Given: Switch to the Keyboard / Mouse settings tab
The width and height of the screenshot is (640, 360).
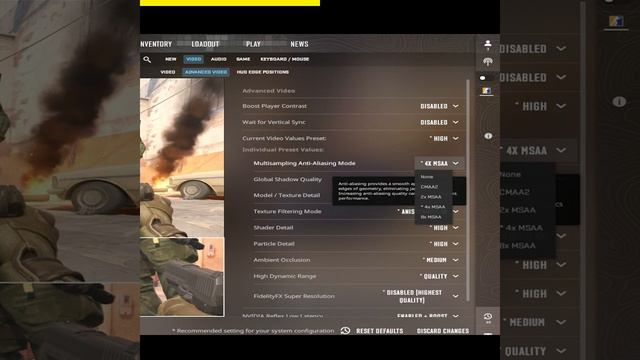Looking at the screenshot, I should click(284, 59).
